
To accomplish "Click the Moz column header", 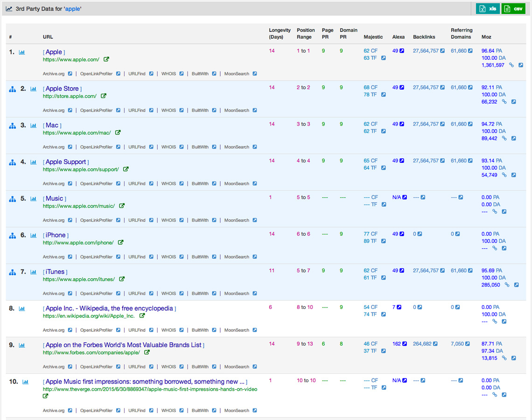I will coord(486,37).
